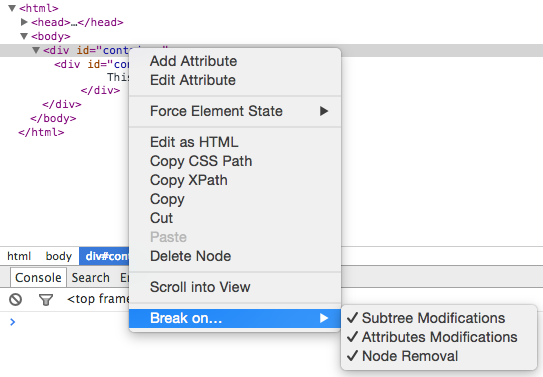Image resolution: width=543 pixels, height=377 pixels.
Task: Click the inner </div> closing tag below This
Action: [x=100, y=90]
